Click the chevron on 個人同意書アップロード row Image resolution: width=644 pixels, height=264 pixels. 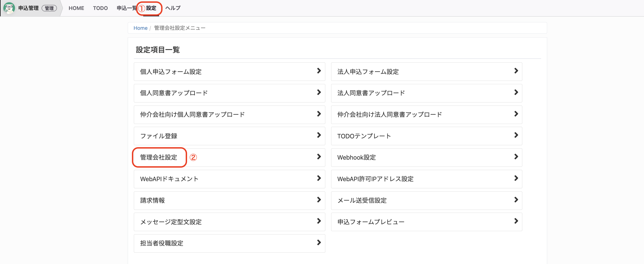(x=319, y=93)
